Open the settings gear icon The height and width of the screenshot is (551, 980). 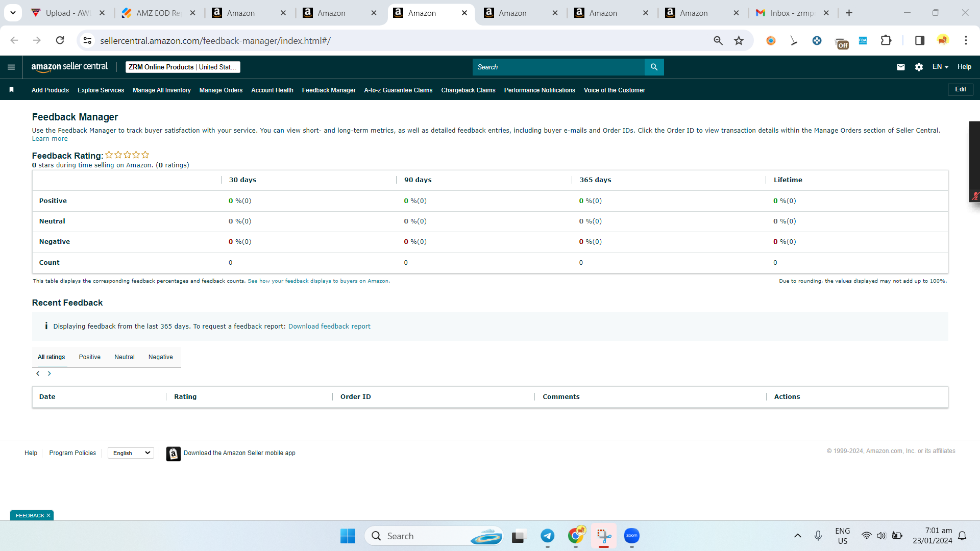[x=919, y=67]
